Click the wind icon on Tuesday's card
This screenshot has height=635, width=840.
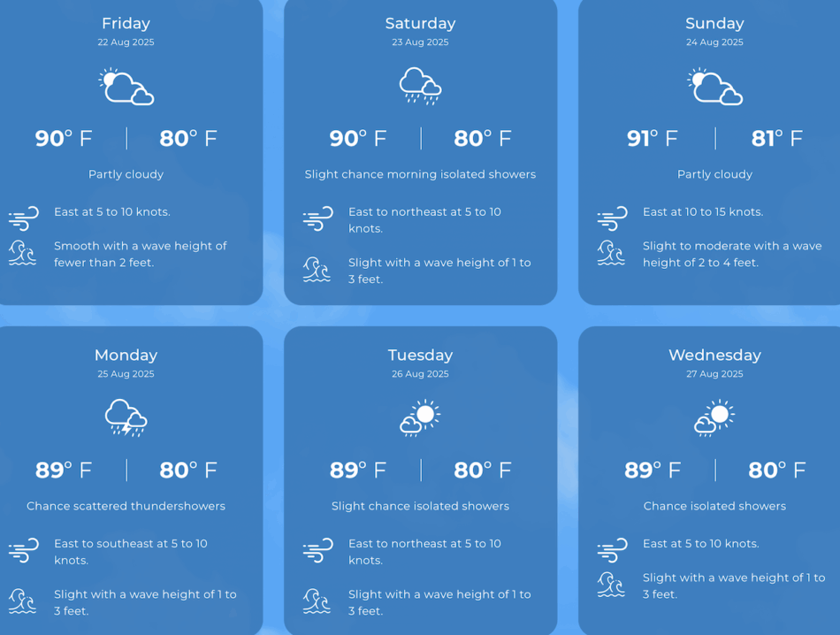pyautogui.click(x=317, y=550)
